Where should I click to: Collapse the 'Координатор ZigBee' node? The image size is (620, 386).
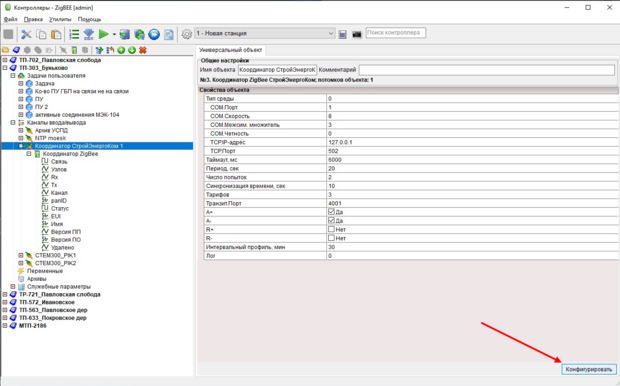28,154
